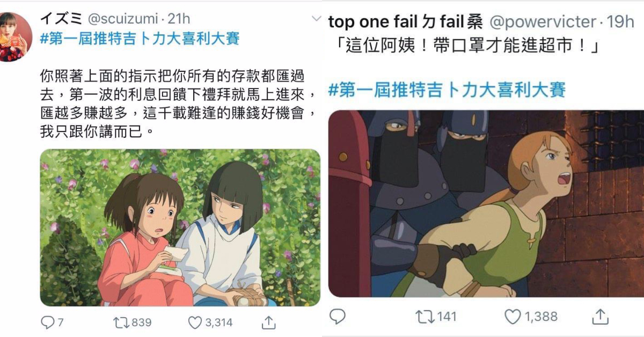The width and height of the screenshot is (644, 337).
Task: Open the hashtag in the powervicter tweet
Action: 447,89
